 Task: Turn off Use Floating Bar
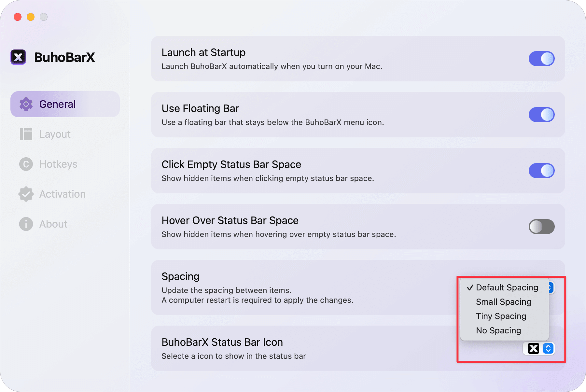tap(541, 115)
